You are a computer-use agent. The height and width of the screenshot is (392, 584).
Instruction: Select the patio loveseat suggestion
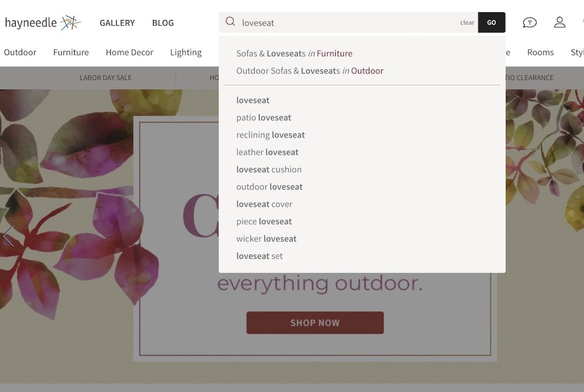tap(263, 117)
